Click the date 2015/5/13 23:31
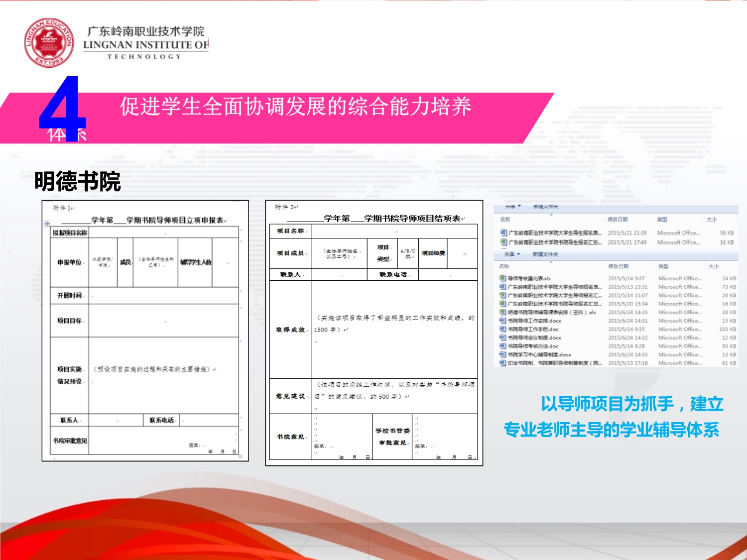 628,287
